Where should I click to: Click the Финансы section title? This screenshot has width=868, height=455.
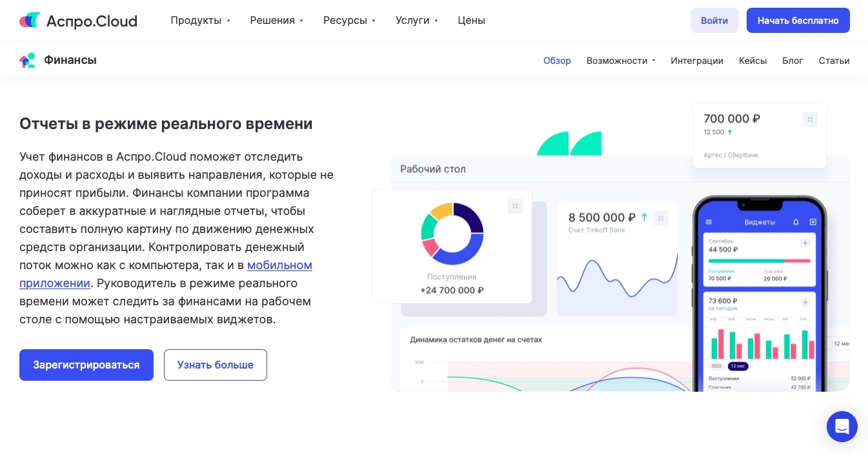point(70,60)
